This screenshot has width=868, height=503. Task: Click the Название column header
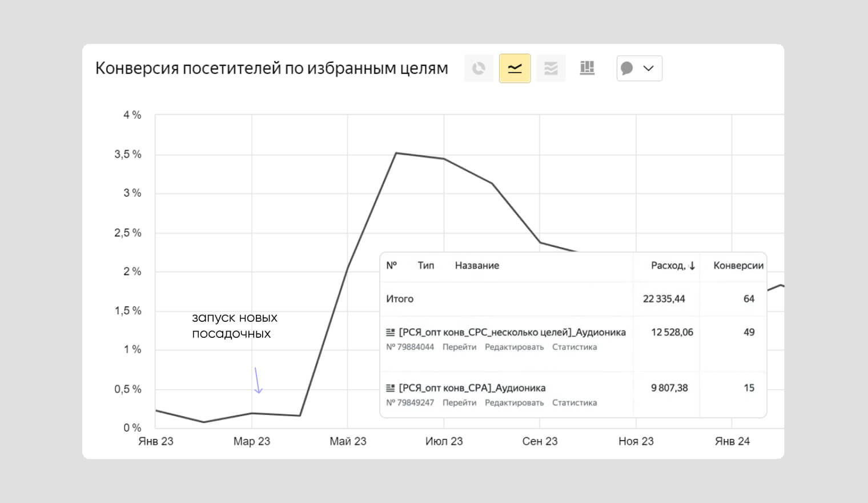click(477, 266)
